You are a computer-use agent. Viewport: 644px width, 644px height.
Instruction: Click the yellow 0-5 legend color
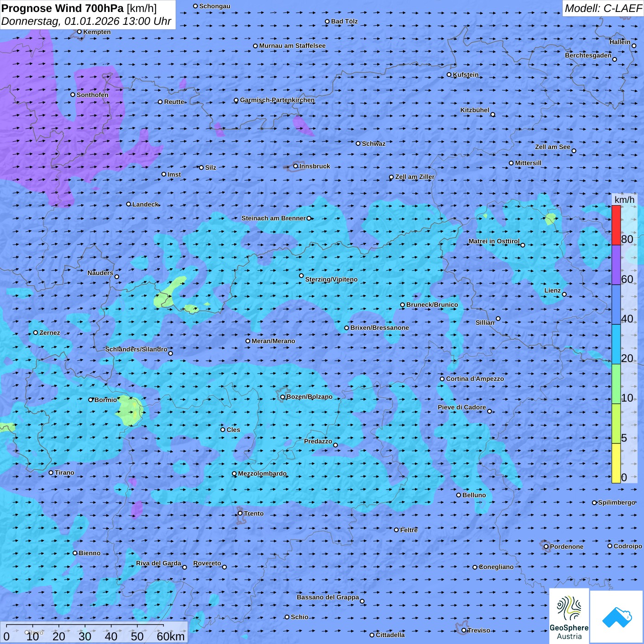point(616,463)
